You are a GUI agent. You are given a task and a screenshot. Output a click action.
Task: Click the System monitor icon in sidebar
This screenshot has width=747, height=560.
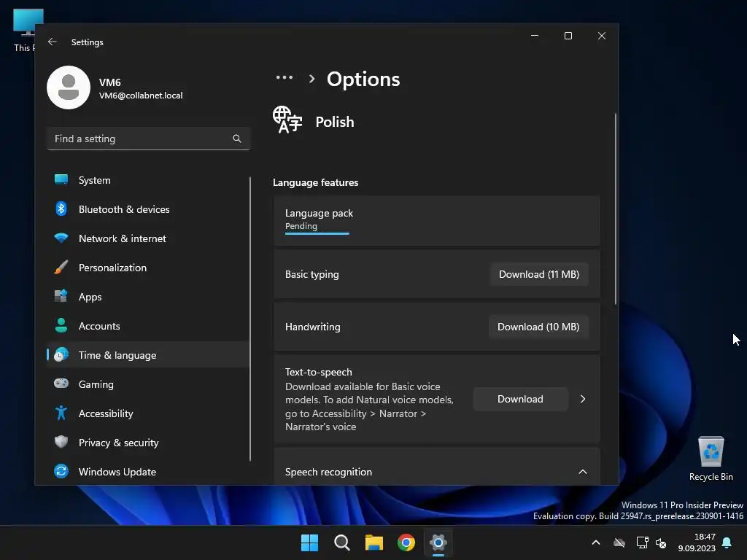point(61,180)
